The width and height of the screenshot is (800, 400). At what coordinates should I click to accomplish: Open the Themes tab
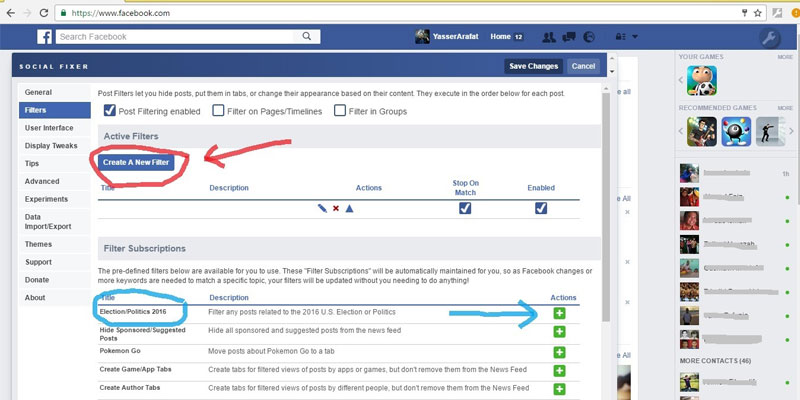(55, 244)
